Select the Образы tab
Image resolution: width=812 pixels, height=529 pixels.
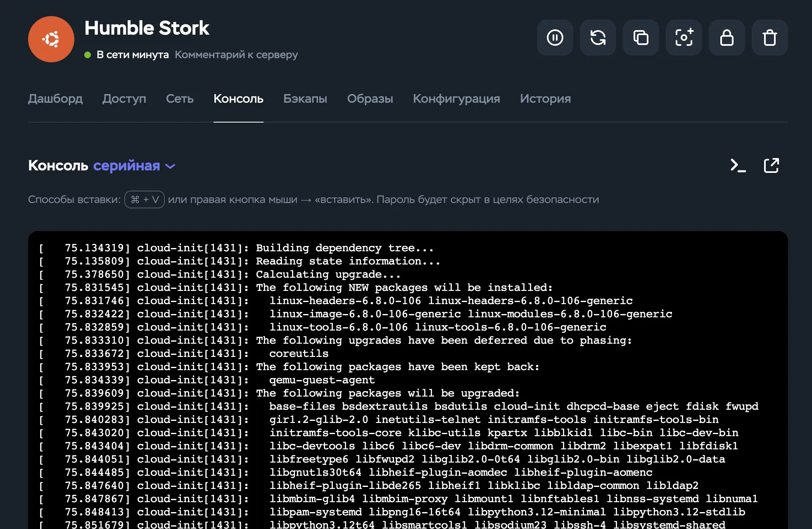[x=370, y=99]
